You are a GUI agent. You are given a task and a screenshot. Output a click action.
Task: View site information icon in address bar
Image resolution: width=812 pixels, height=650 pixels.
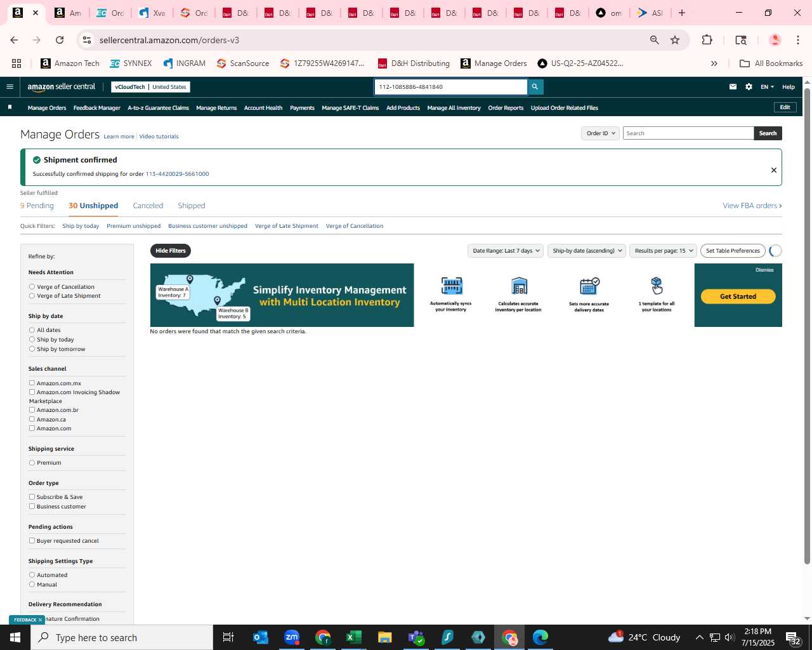point(88,40)
